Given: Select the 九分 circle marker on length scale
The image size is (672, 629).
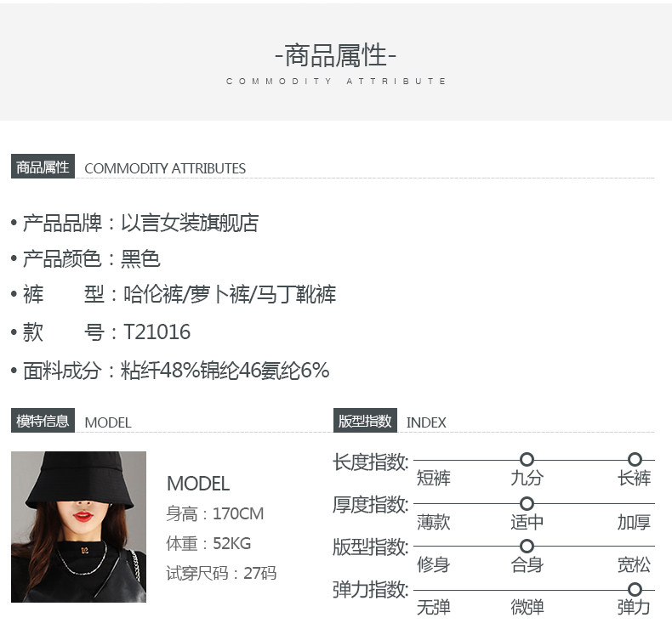Looking at the screenshot, I should [527, 460].
